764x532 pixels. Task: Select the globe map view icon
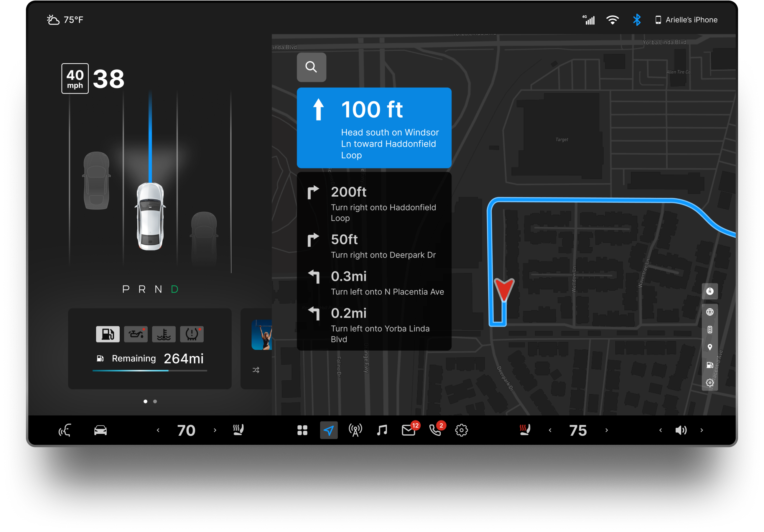pyautogui.click(x=709, y=312)
